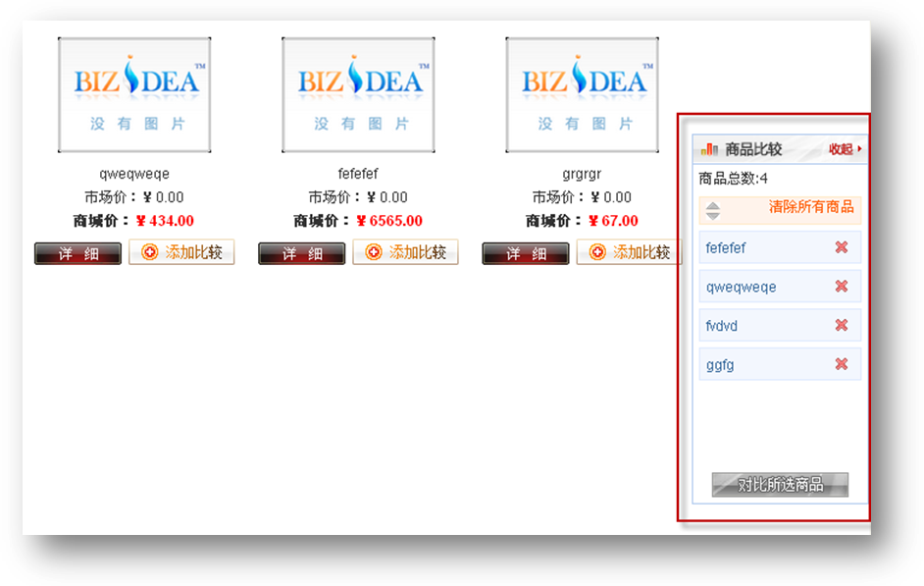Click the bar chart icon beside 商品比较
This screenshot has height=586, width=924.
709,149
